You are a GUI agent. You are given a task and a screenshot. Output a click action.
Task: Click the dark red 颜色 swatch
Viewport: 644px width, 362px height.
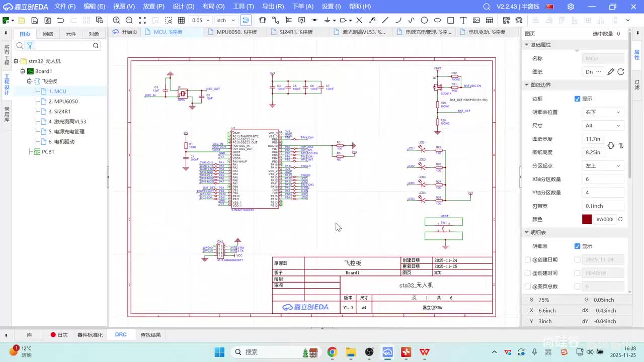[587, 219]
